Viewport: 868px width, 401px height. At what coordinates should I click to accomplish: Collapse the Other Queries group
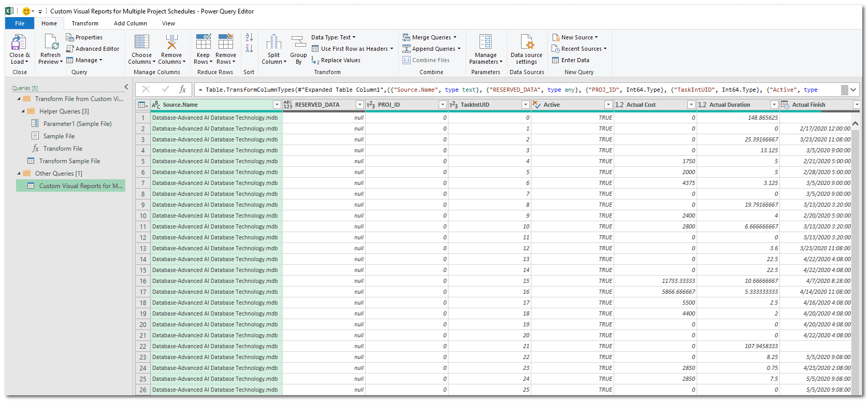[19, 174]
